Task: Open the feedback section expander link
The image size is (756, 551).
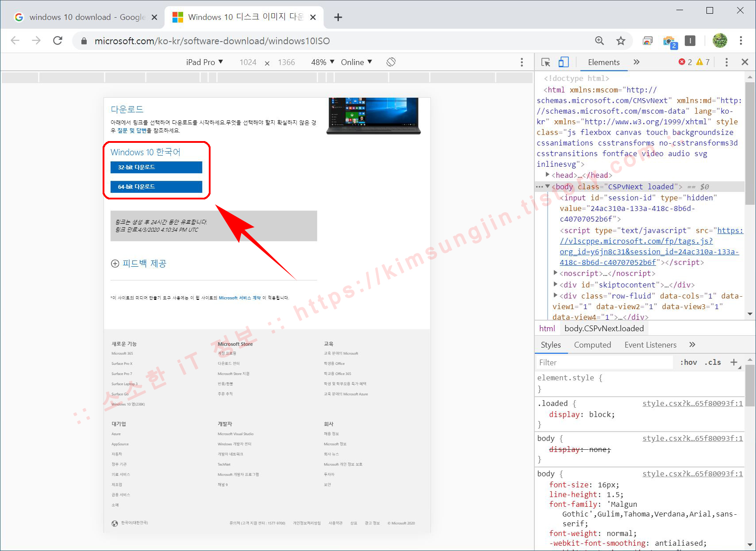Action: pyautogui.click(x=138, y=264)
